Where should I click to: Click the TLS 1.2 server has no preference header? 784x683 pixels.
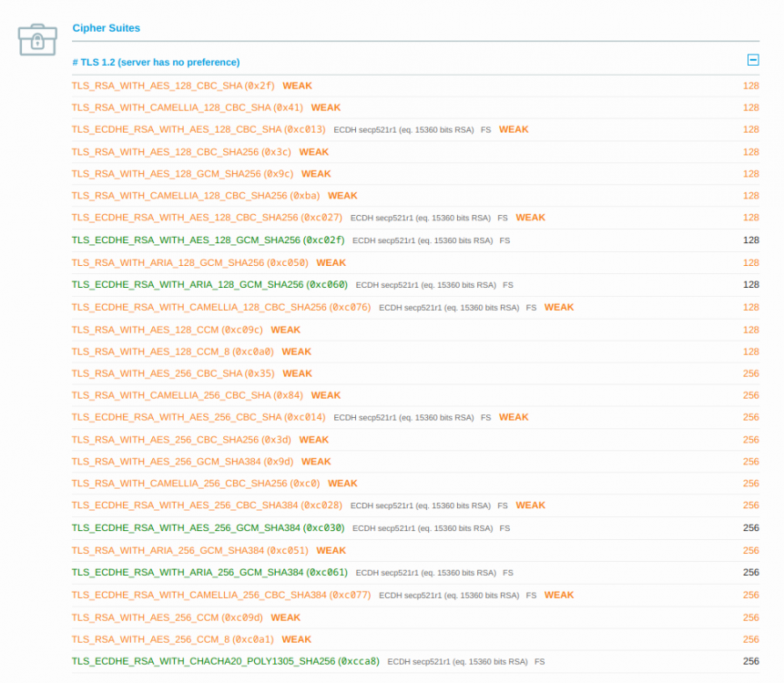(156, 62)
